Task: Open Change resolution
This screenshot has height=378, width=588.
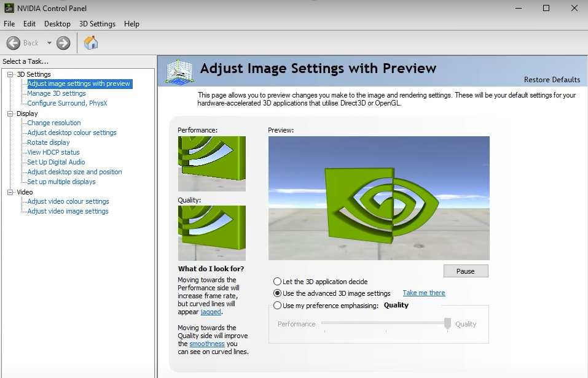Action: click(x=54, y=123)
